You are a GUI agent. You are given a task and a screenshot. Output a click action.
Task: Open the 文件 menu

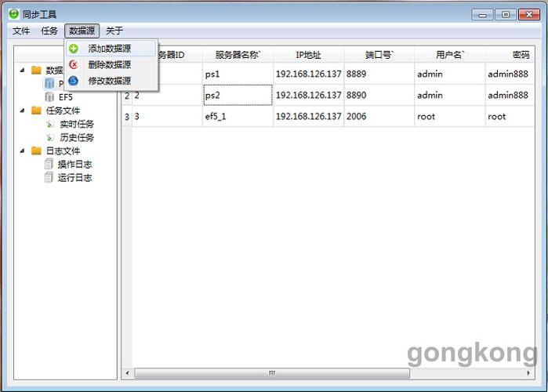click(21, 31)
